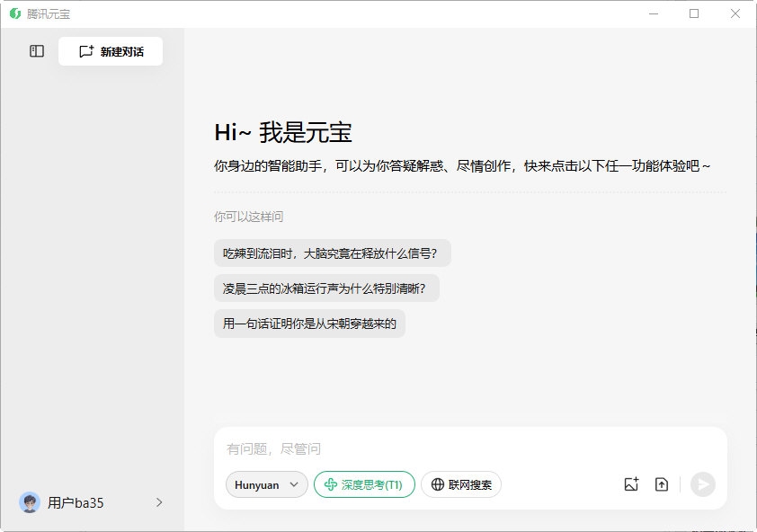The height and width of the screenshot is (532, 757).
Task: Close the 腾讯元宝 window
Action: (x=735, y=14)
